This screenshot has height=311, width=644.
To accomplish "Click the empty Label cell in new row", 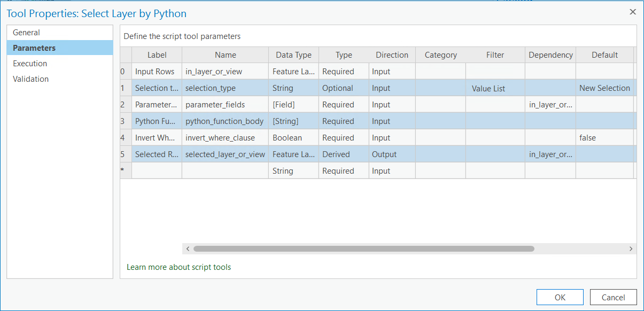I will point(156,171).
